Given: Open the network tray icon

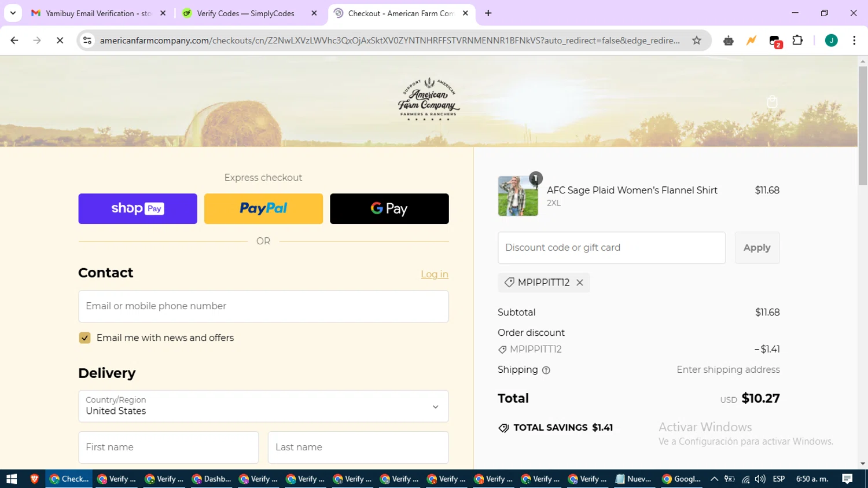Looking at the screenshot, I should click(x=745, y=479).
